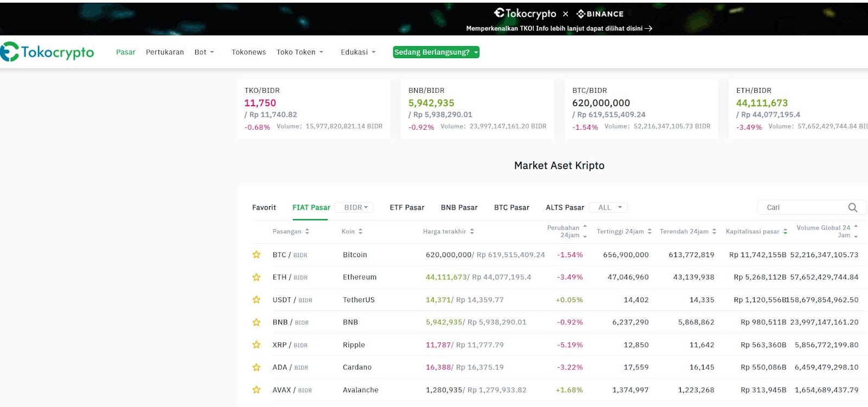
Task: Open the Tokonews menu item
Action: [x=248, y=52]
